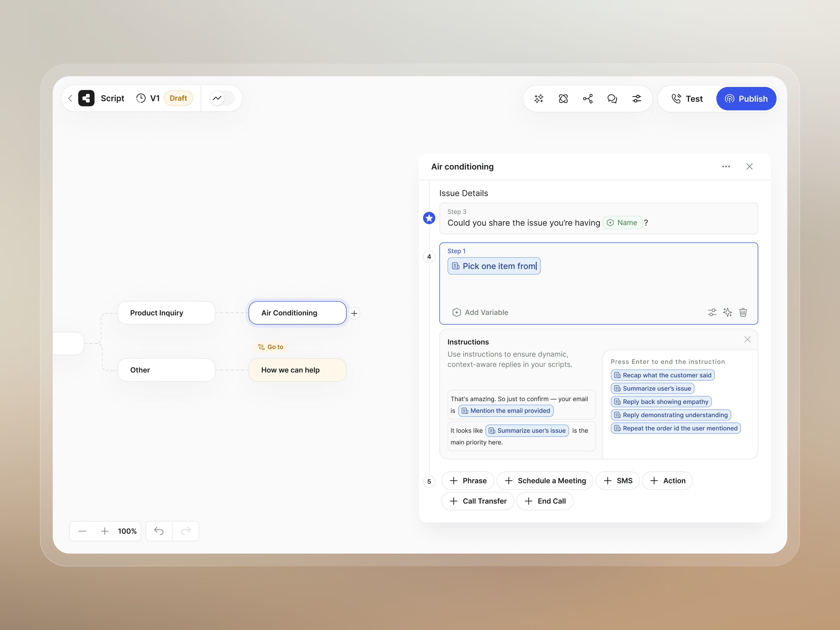Close the Instructions help box
840x630 pixels.
click(747, 340)
